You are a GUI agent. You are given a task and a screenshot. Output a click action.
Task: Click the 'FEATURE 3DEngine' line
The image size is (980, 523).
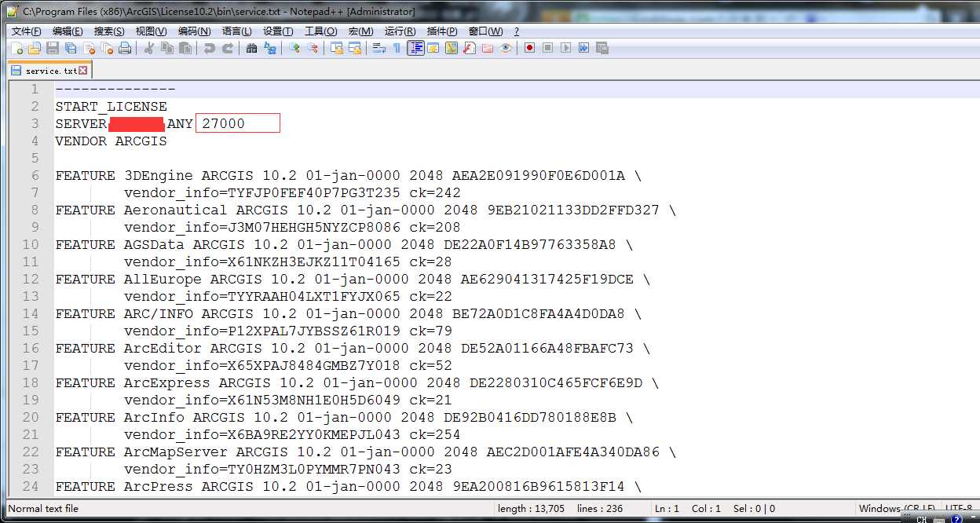[348, 175]
